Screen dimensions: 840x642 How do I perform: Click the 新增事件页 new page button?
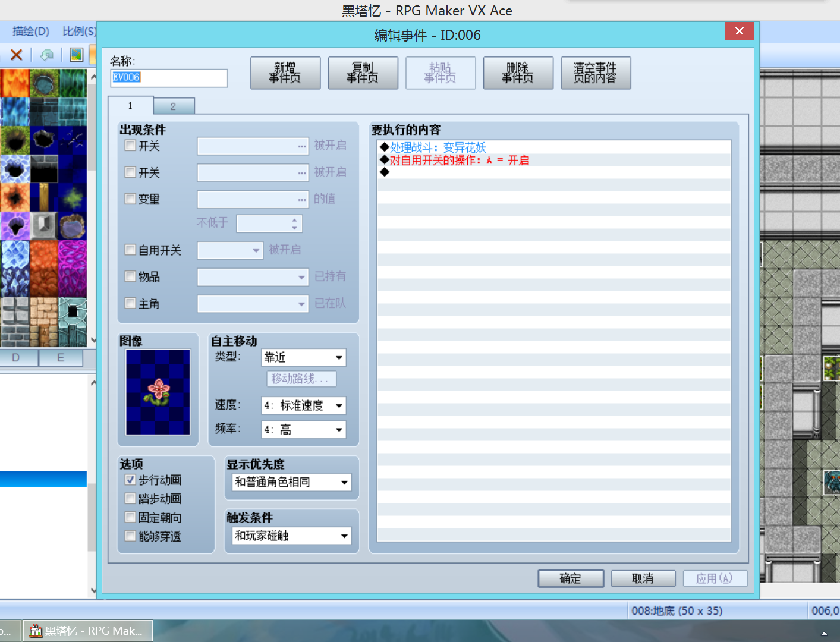click(x=285, y=73)
